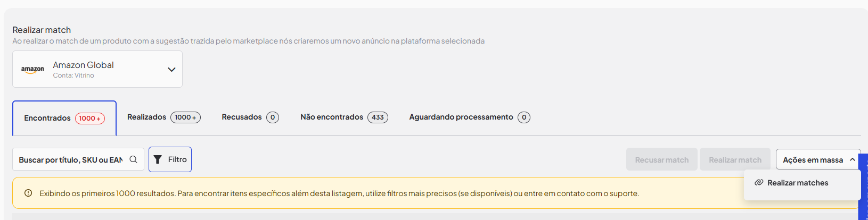The height and width of the screenshot is (220, 868).
Task: Click the link icon beside Realizar matches
Action: pos(759,182)
